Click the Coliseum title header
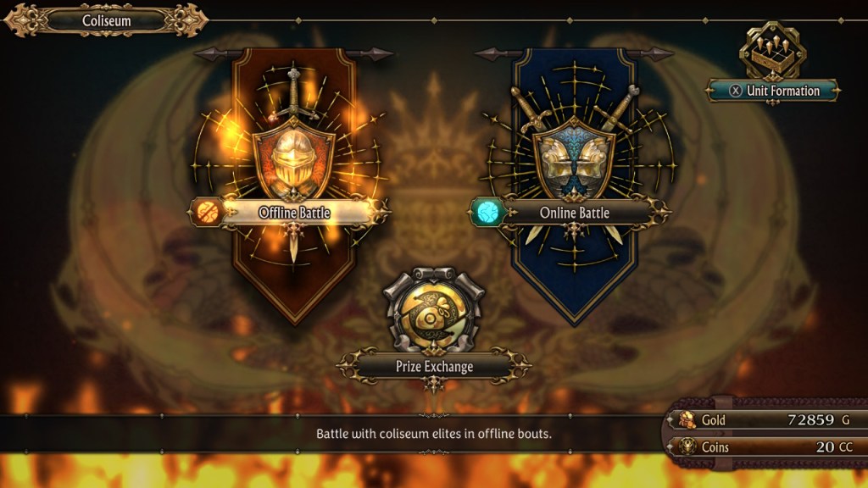 (106, 20)
